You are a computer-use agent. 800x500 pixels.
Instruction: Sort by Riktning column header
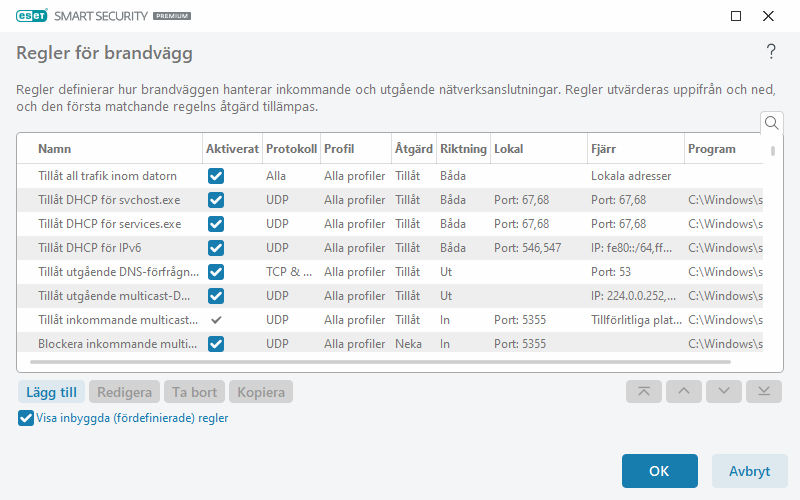(x=463, y=149)
